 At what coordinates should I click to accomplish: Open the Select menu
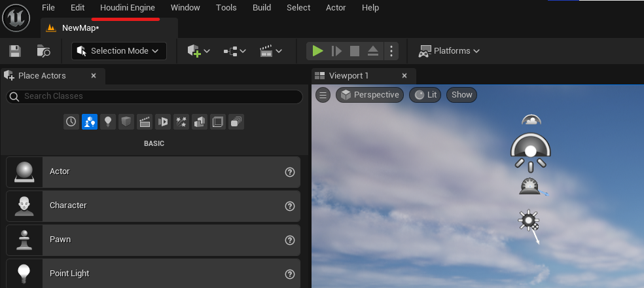click(x=298, y=7)
